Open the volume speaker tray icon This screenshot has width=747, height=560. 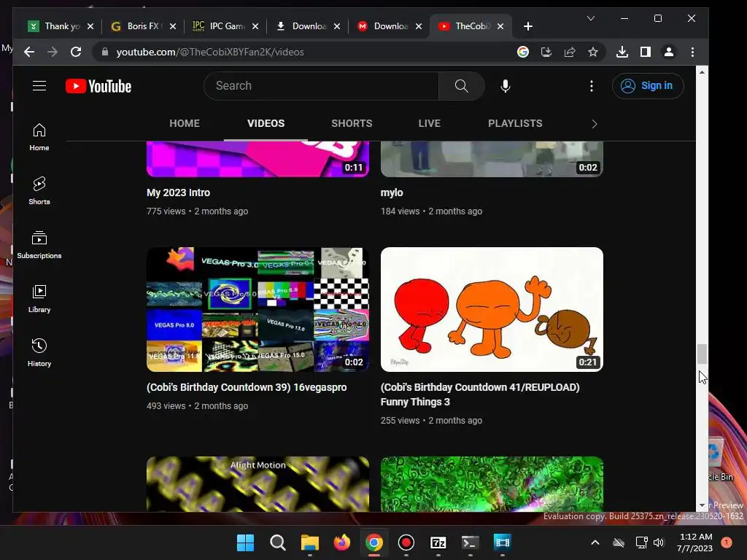click(x=659, y=542)
